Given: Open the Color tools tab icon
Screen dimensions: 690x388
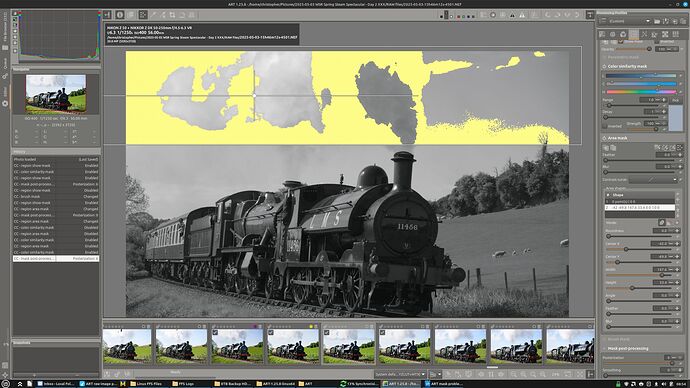Looking at the screenshot, I should pyautogui.click(x=623, y=34).
